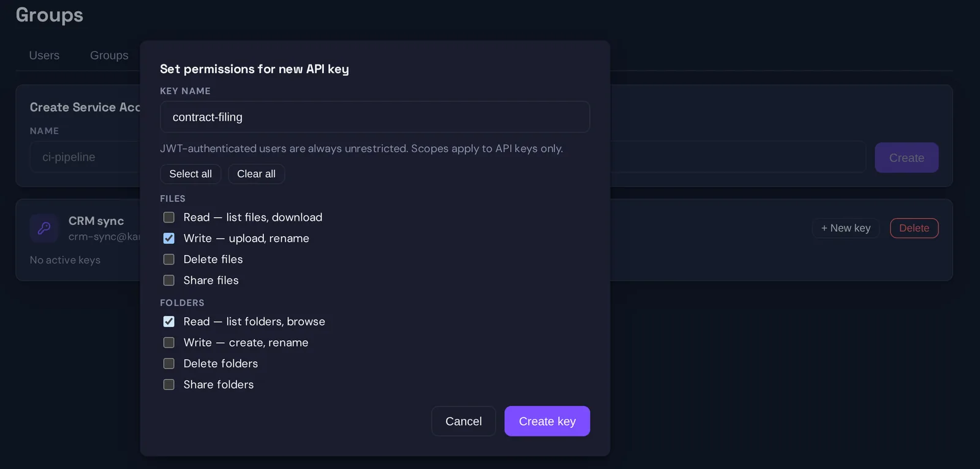Check the Share folders option

pyautogui.click(x=169, y=384)
